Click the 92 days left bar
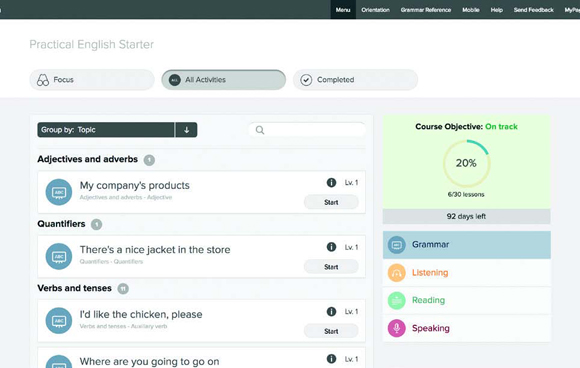Screen dimensions: 580x368 (466, 216)
